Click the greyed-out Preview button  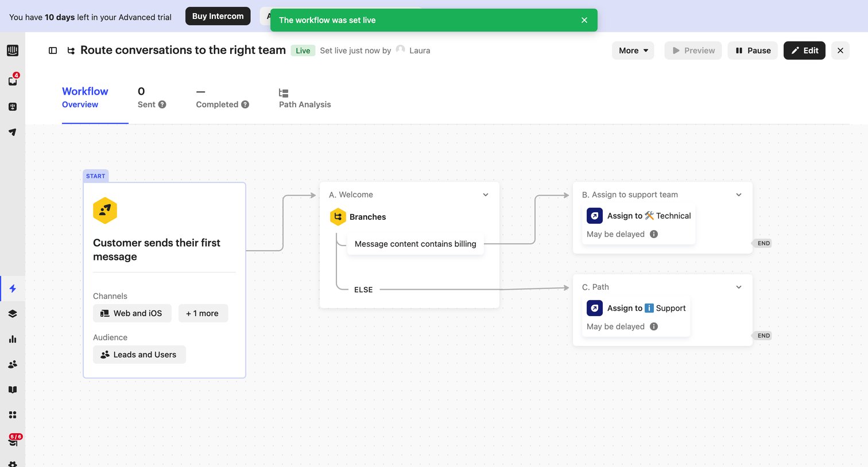click(693, 50)
